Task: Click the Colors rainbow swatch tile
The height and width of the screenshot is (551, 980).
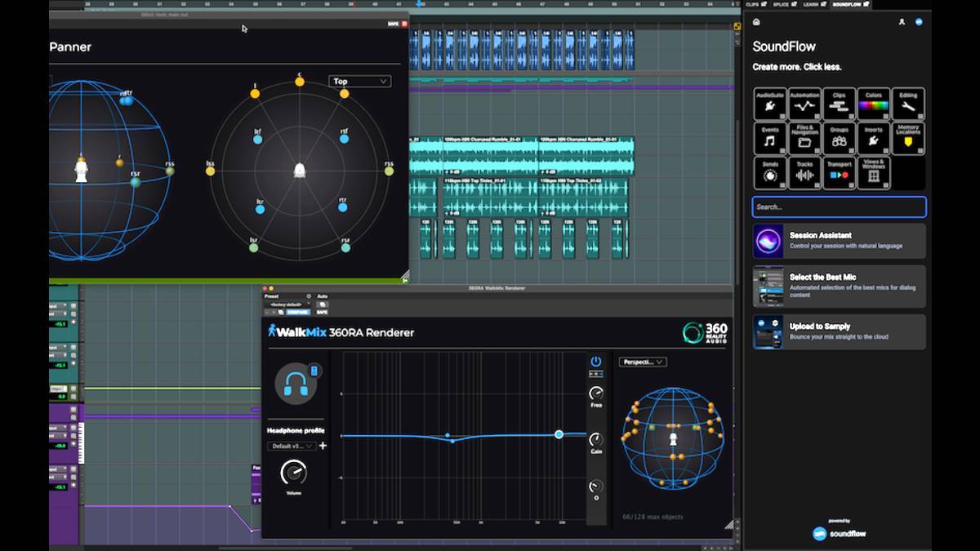Action: pos(874,102)
